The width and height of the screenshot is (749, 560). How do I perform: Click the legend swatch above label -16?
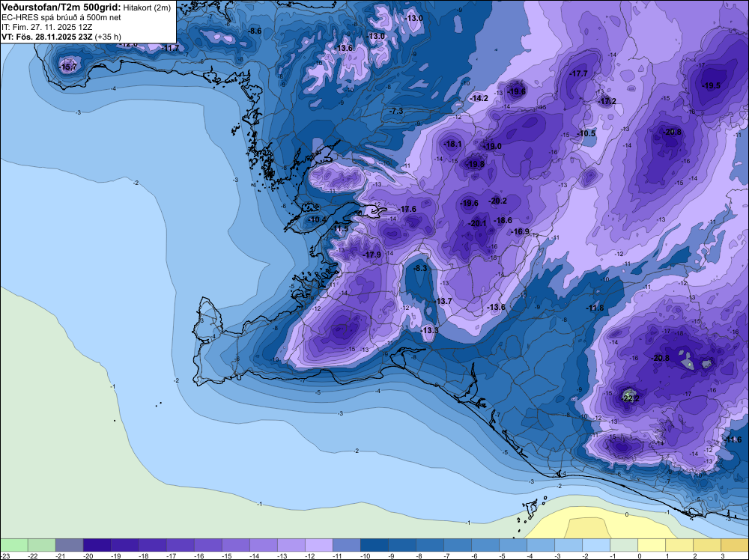pyautogui.click(x=207, y=545)
